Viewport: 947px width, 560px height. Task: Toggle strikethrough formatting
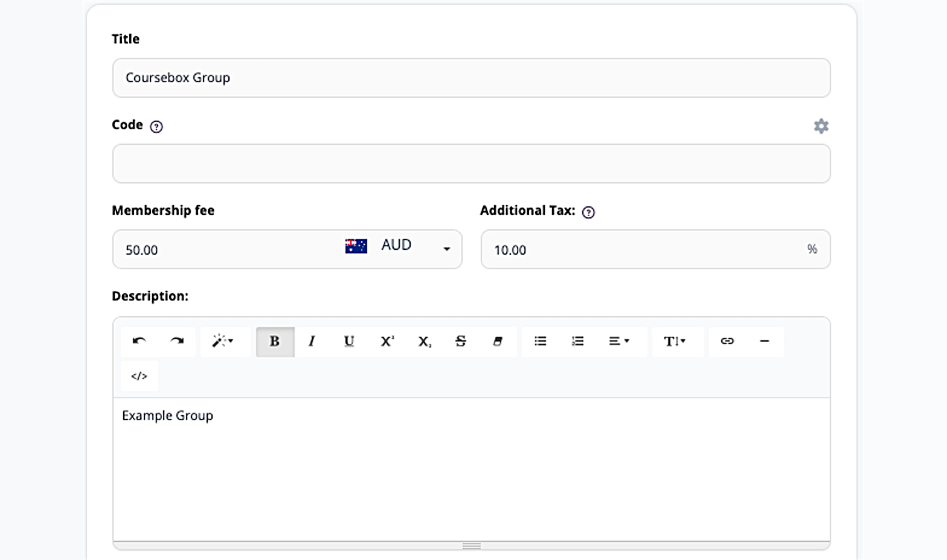tap(461, 342)
